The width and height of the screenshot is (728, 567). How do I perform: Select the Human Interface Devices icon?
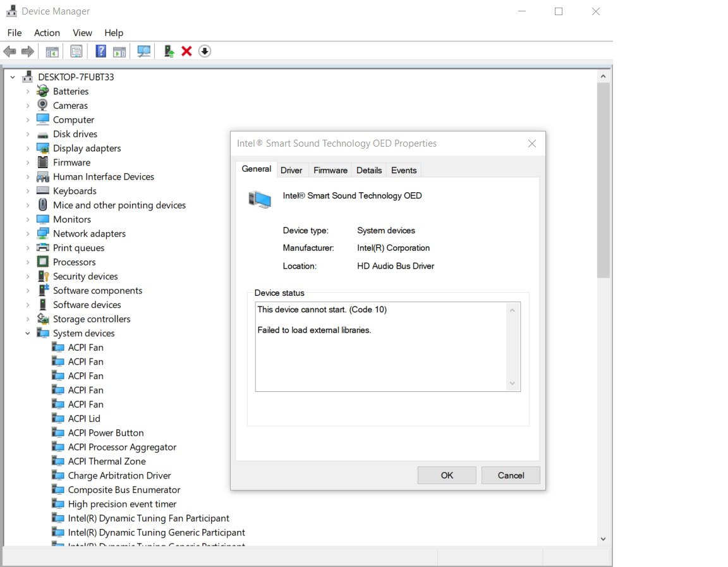(43, 176)
